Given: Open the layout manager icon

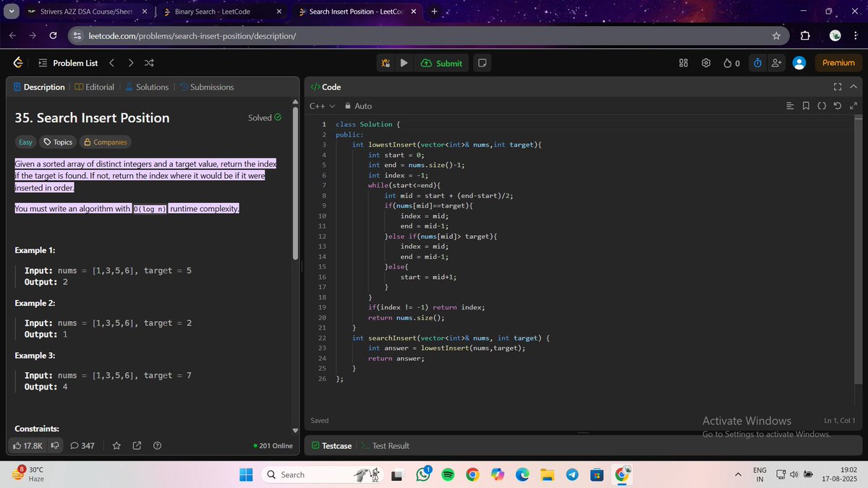Looking at the screenshot, I should (x=684, y=63).
